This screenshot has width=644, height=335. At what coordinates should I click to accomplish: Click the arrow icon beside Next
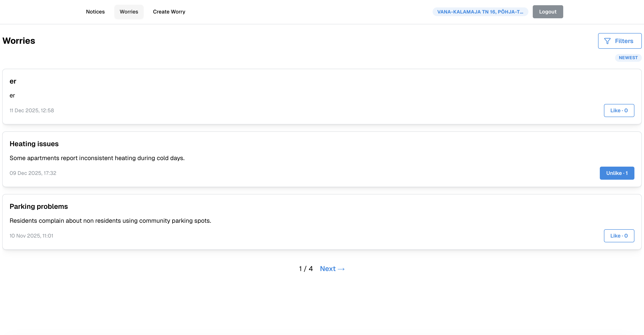tap(341, 269)
